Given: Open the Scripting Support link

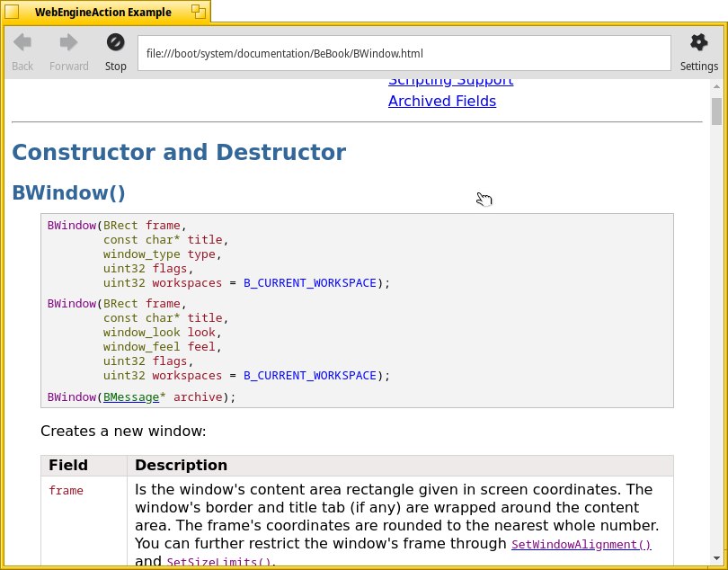Looking at the screenshot, I should click(450, 81).
